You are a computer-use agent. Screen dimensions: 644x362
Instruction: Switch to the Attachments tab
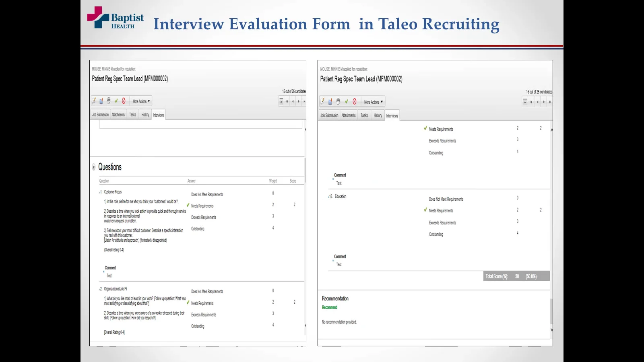pos(118,114)
